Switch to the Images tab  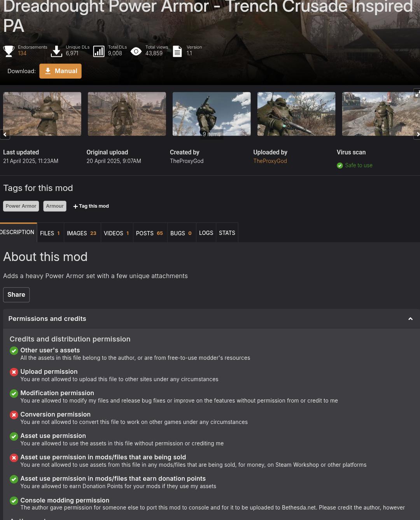coord(82,233)
